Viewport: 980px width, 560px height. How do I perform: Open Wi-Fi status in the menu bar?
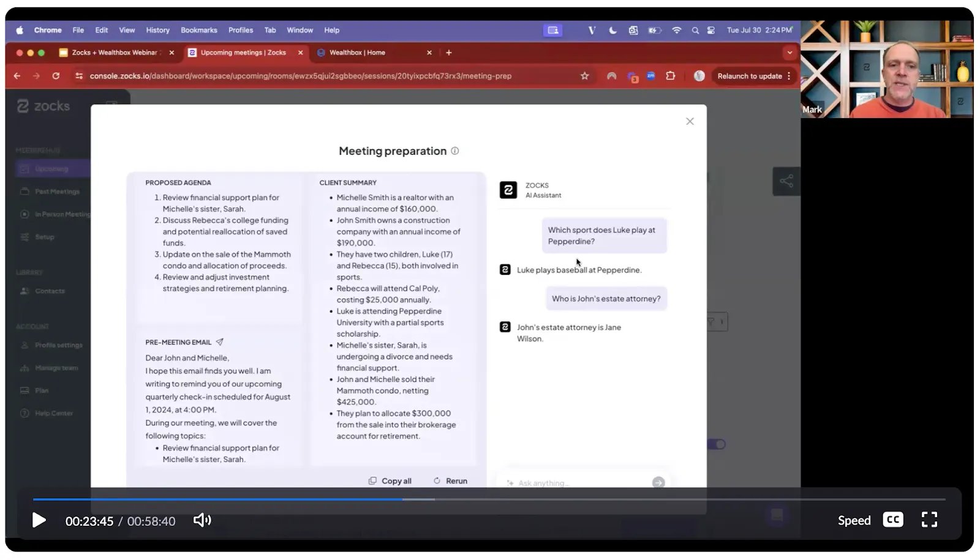click(677, 30)
